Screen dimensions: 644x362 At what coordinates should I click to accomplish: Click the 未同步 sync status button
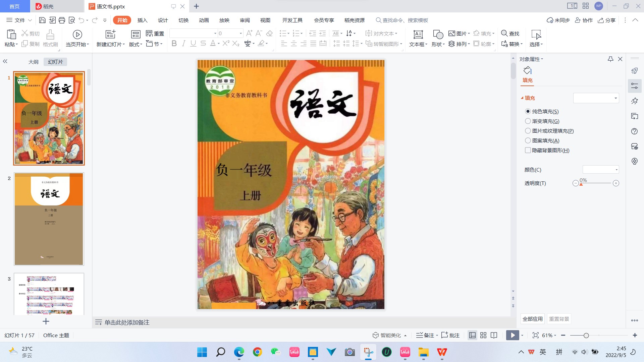pos(558,20)
